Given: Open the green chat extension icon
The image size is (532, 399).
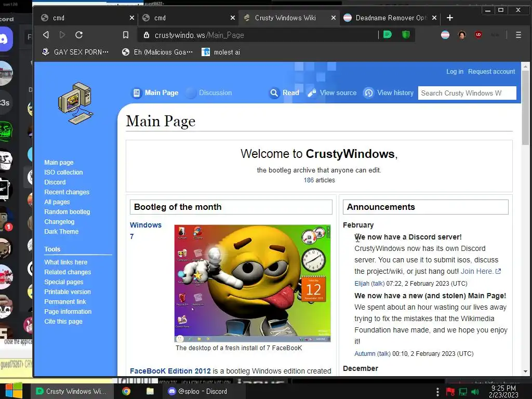Looking at the screenshot, I should tap(388, 35).
